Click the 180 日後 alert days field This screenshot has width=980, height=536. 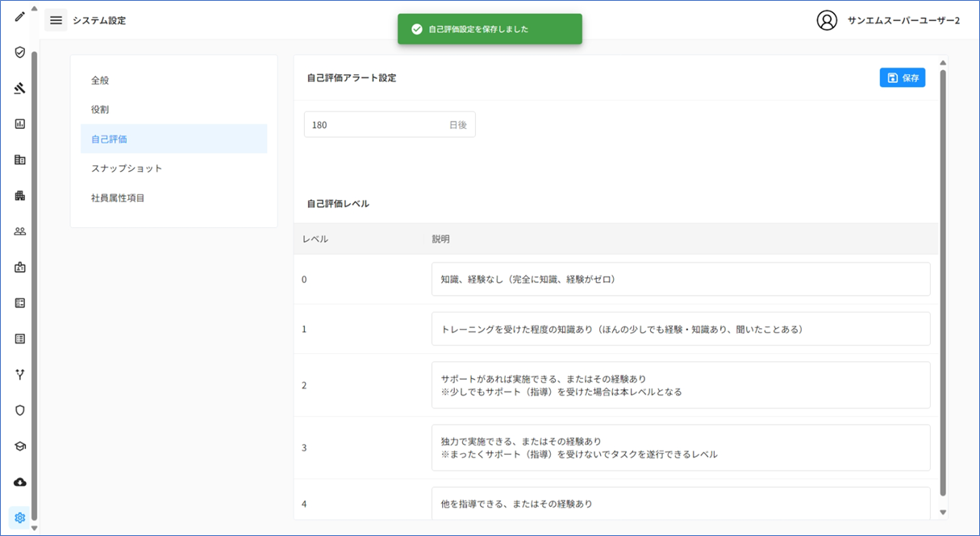[x=390, y=125]
